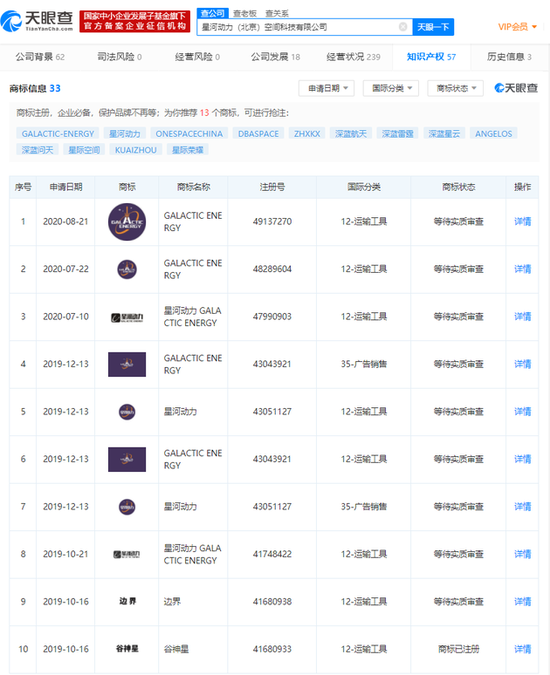Click the 注册号 column header
This screenshot has height=675, width=550.
point(272,187)
